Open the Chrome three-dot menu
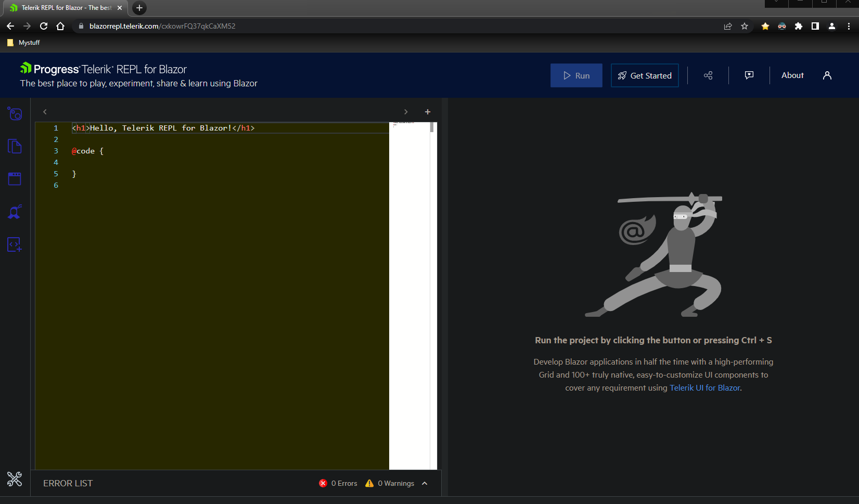Viewport: 859px width, 504px height. coord(849,26)
